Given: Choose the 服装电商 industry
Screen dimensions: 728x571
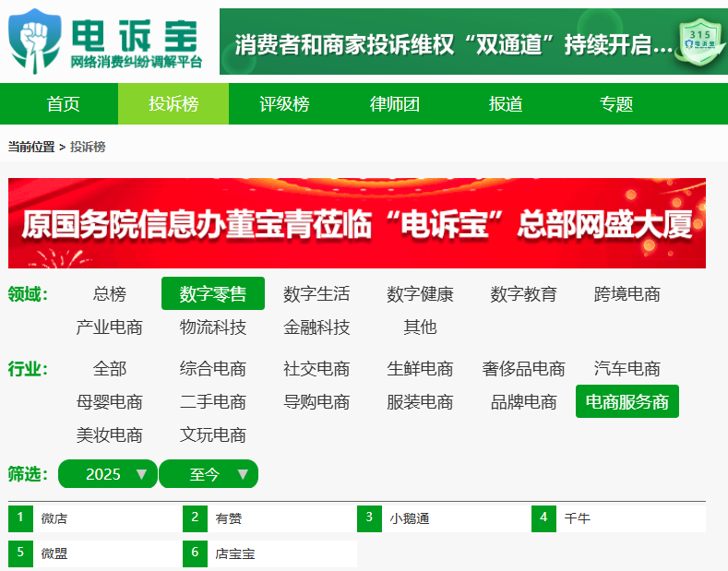Looking at the screenshot, I should pyautogui.click(x=420, y=402).
